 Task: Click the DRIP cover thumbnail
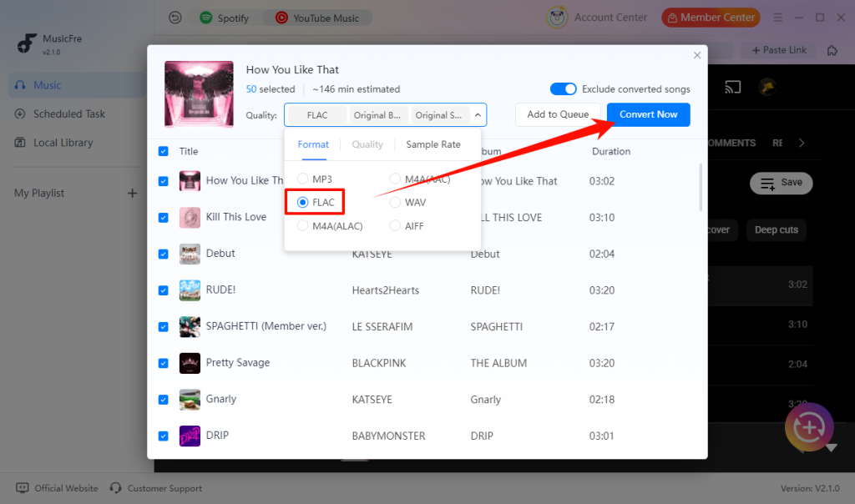190,436
